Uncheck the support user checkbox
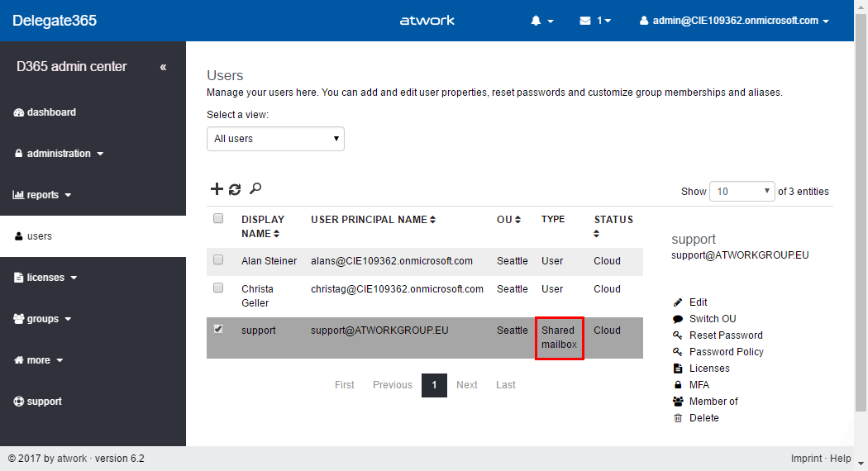868x471 pixels. tap(218, 329)
